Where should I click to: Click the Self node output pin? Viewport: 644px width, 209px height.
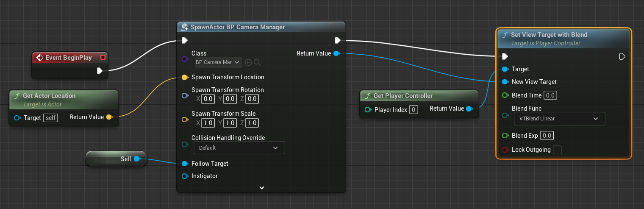(x=137, y=159)
